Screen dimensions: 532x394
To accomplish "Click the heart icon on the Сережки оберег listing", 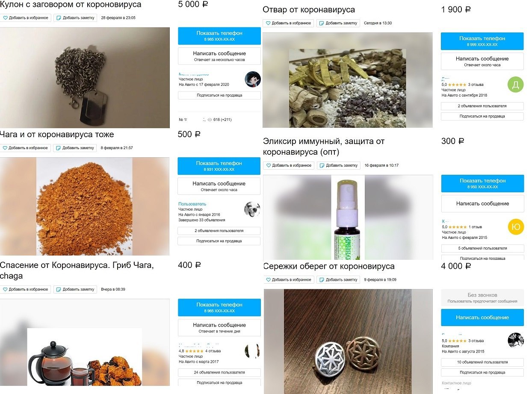I will click(269, 279).
